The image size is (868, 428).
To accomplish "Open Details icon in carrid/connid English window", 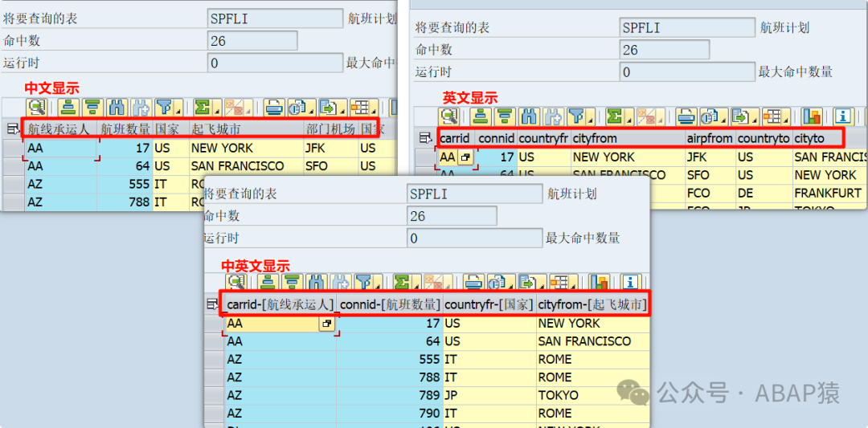I will (449, 116).
